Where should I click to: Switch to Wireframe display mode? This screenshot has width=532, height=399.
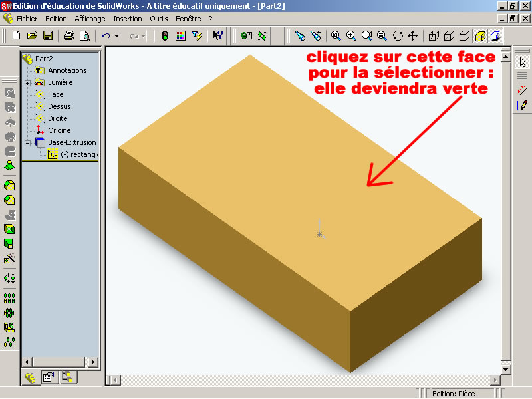434,35
